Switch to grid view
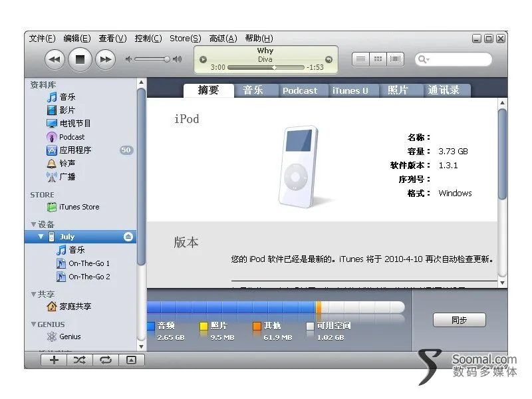532x399 pixels. tap(378, 59)
